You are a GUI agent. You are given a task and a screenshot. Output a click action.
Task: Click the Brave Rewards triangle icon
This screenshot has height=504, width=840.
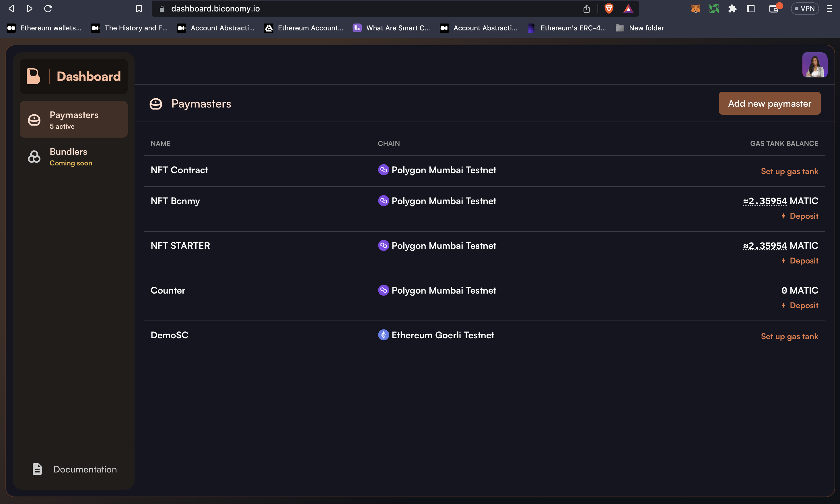pos(628,9)
